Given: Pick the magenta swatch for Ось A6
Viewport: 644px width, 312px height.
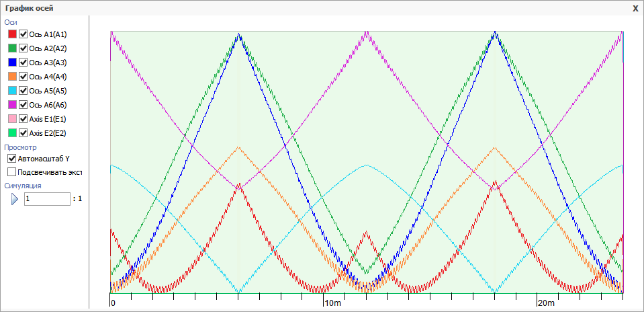Looking at the screenshot, I should click(x=12, y=105).
